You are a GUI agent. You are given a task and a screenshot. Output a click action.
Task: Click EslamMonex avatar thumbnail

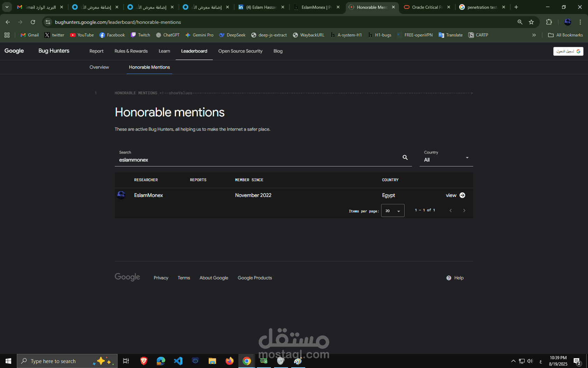click(x=121, y=195)
